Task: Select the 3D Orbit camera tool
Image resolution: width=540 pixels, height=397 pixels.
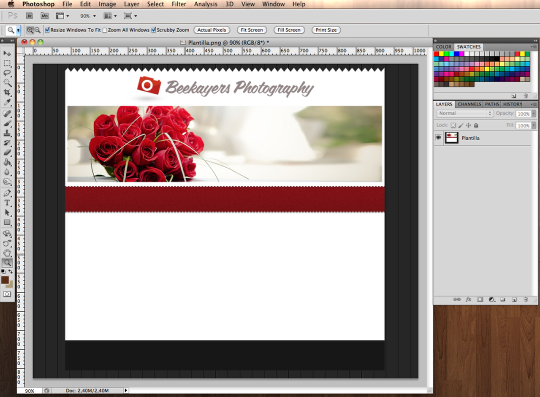Action: pyautogui.click(x=7, y=243)
